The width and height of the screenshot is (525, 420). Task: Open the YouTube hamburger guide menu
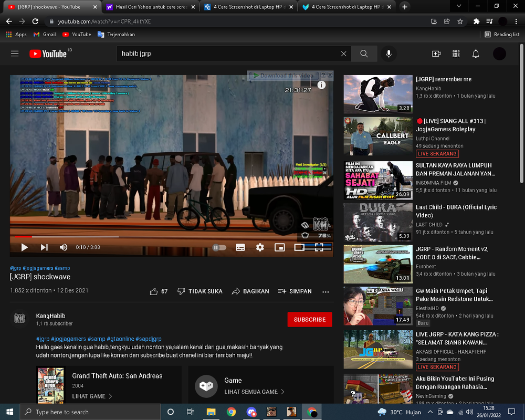pyautogui.click(x=15, y=54)
